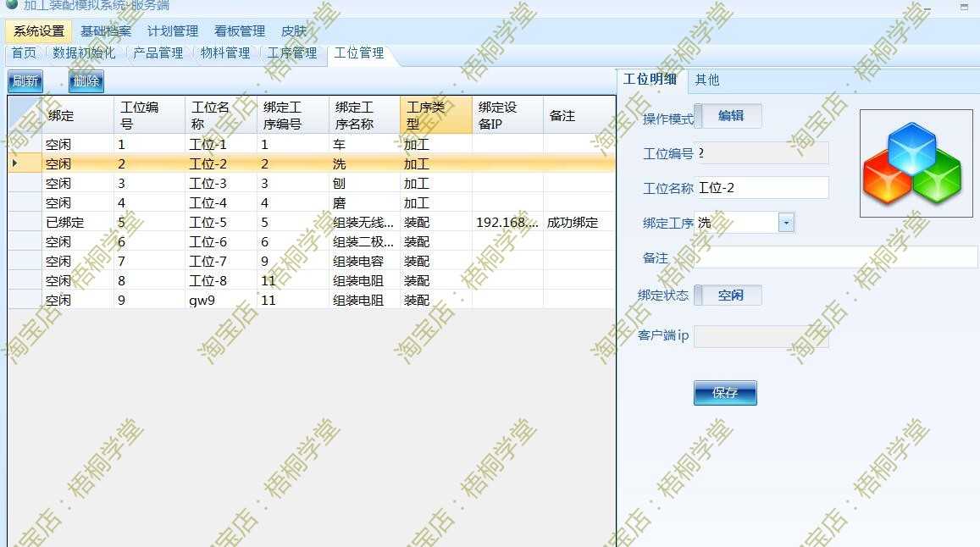
Task: Sort by the 工位名称 column header
Action: click(221, 115)
